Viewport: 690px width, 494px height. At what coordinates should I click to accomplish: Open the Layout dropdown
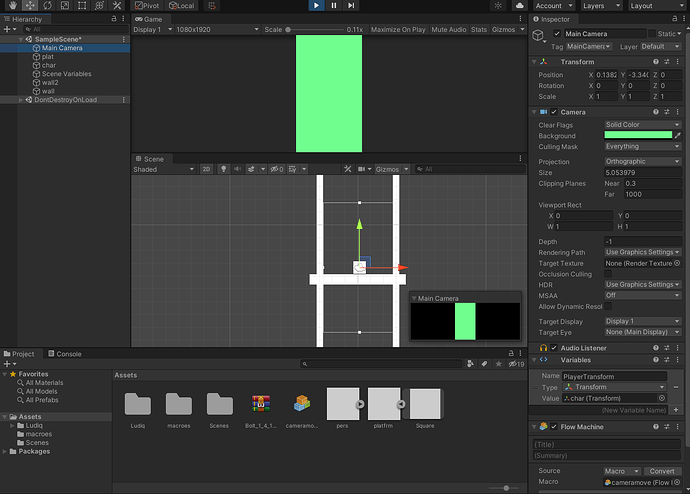tap(654, 6)
